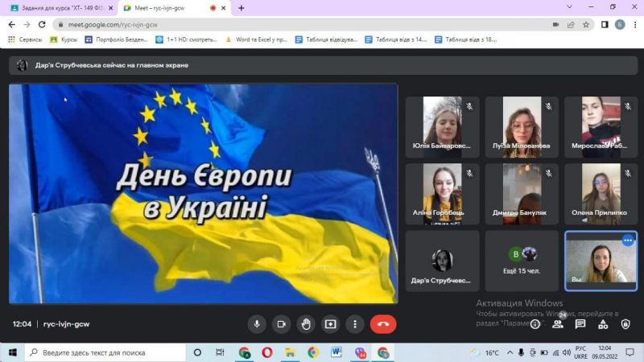Screen dimensions: 644x362
Task: Open the Таблиця відв з 18 bookmark
Action: 466,39
